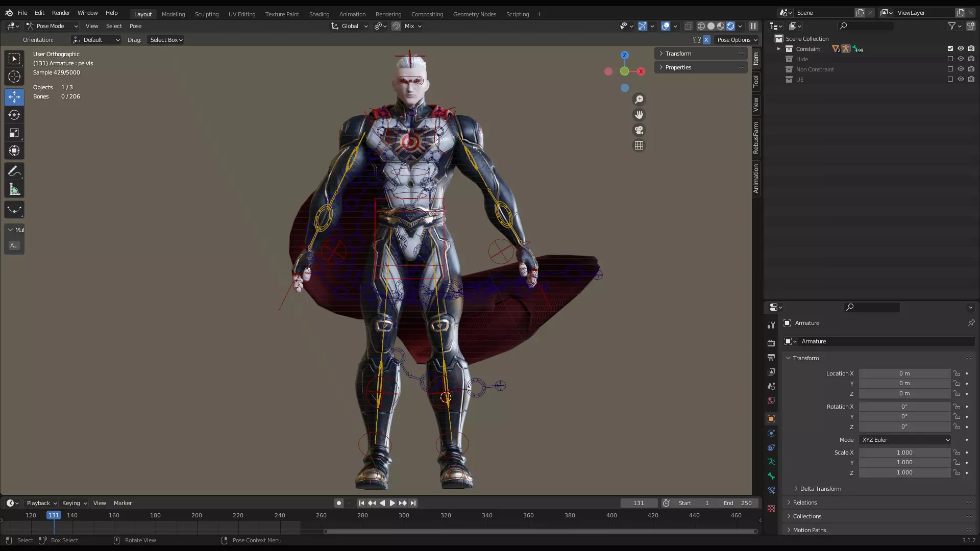Enable the Hide collection checkbox
Viewport: 980px width, 551px height.
(x=950, y=59)
